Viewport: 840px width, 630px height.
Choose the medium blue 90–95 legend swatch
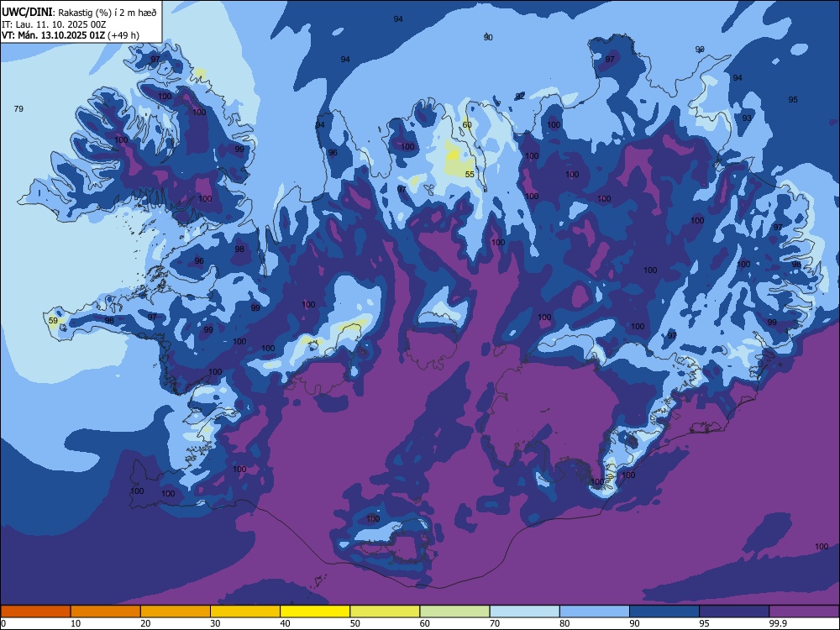pyautogui.click(x=664, y=612)
